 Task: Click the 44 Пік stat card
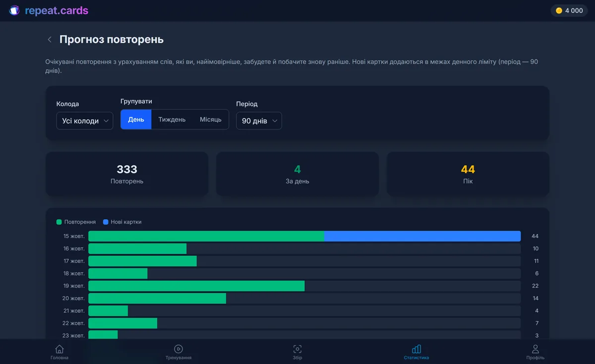(468, 174)
